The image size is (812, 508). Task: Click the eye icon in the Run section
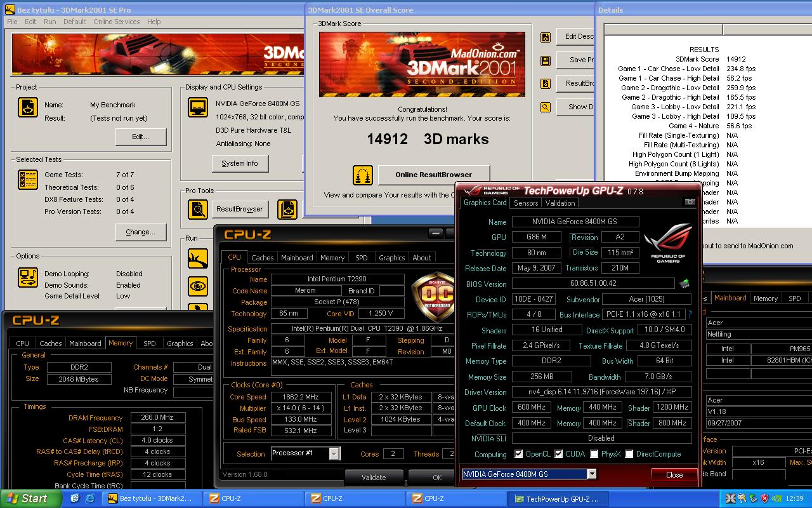tap(198, 286)
